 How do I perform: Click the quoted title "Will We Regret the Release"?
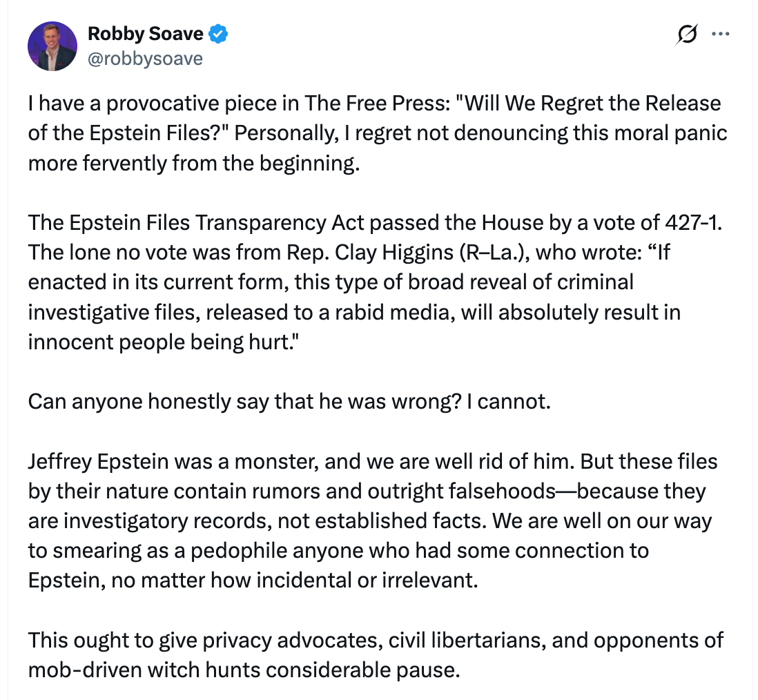coord(583,104)
